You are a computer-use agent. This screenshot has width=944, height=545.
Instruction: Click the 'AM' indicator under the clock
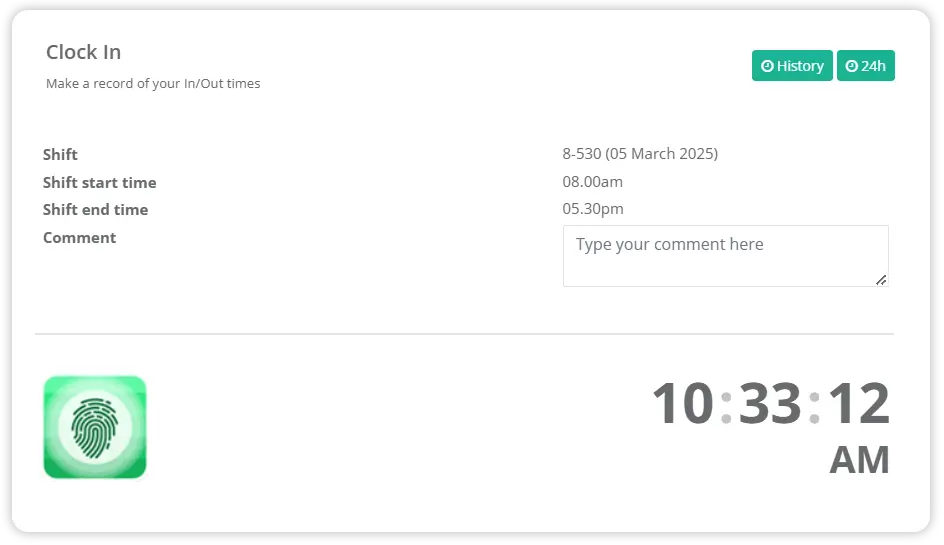tap(859, 460)
